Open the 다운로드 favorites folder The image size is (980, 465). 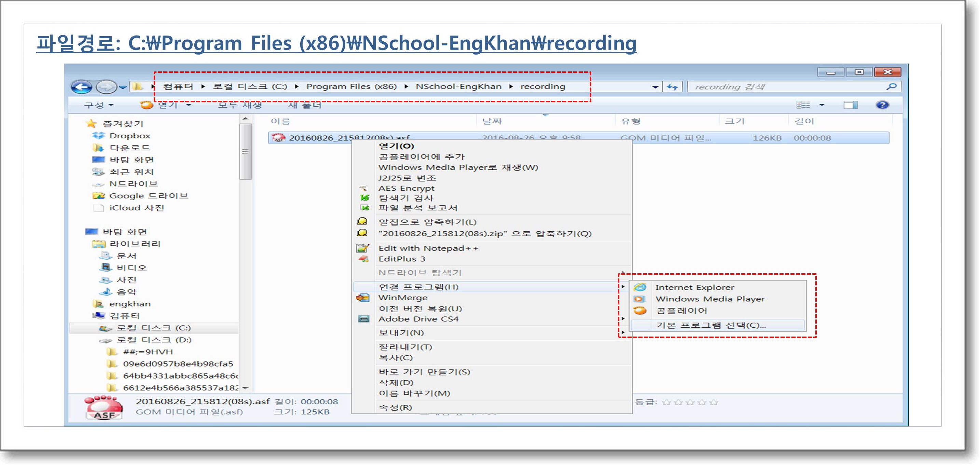pos(129,148)
